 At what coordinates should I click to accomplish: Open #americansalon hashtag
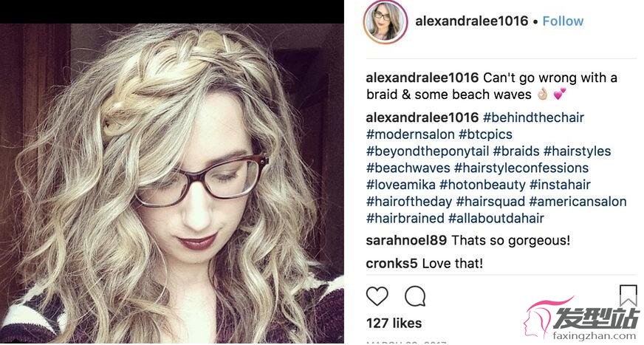(578, 202)
